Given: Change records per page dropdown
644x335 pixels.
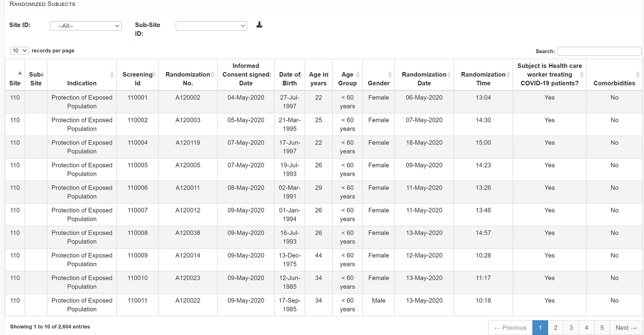Looking at the screenshot, I should tap(20, 50).
